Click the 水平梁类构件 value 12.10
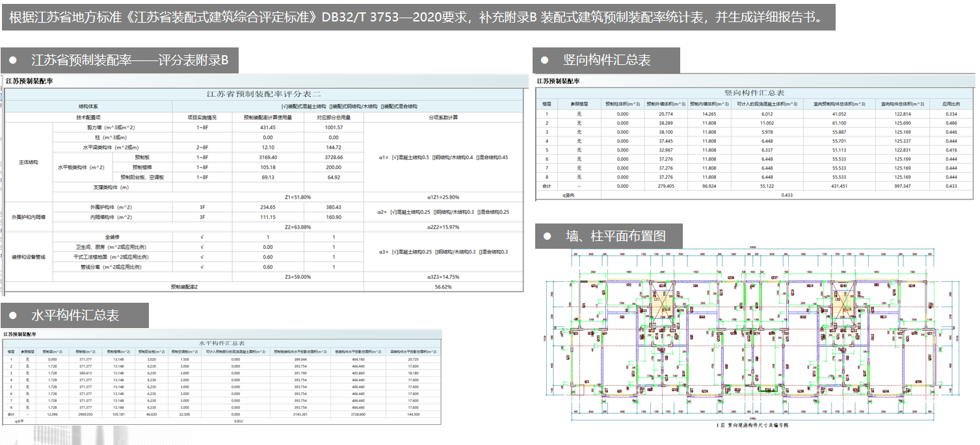The height and width of the screenshot is (445, 980). [x=268, y=147]
